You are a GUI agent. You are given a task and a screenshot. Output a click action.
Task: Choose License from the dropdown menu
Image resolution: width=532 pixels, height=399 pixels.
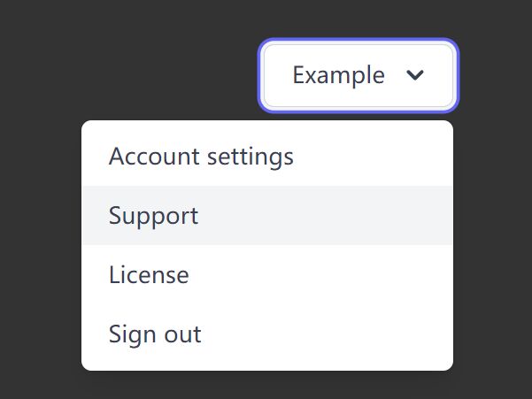coord(267,274)
